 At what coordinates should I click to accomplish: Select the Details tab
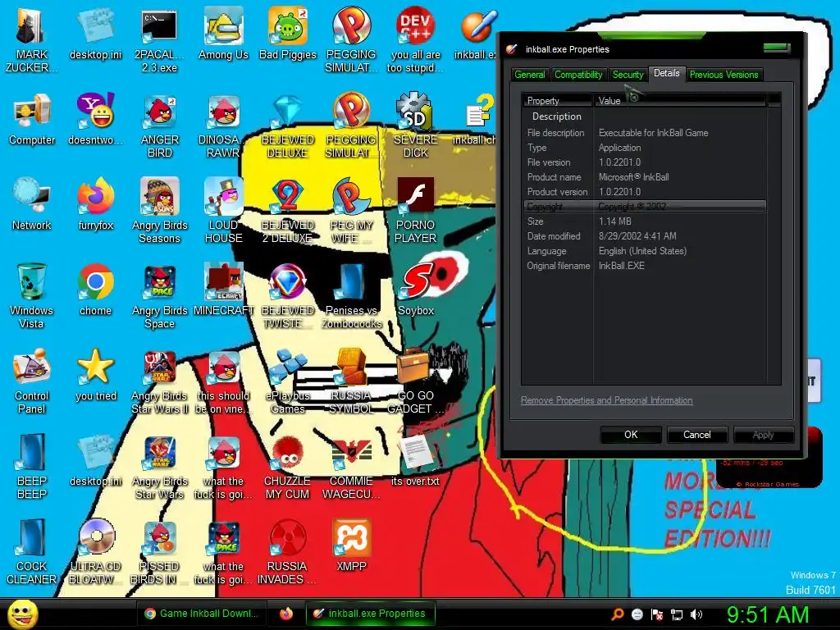[x=666, y=73]
